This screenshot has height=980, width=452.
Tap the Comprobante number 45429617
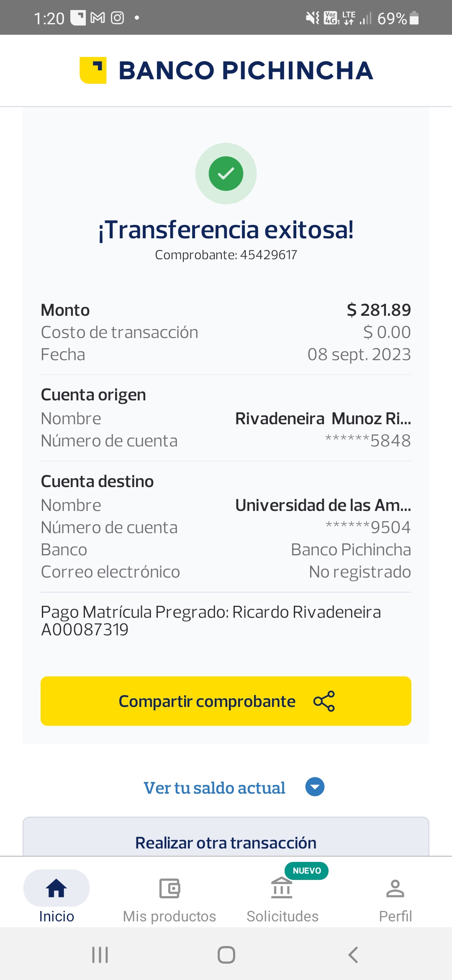(x=268, y=255)
